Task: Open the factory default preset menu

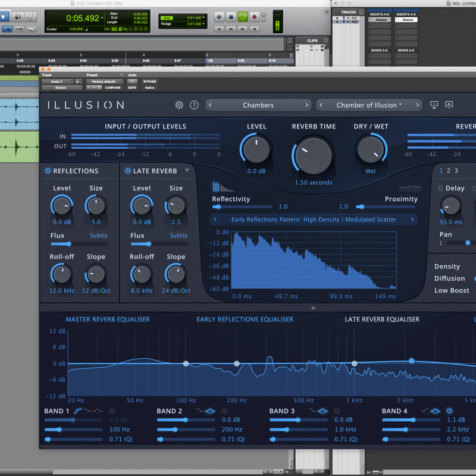Action: pyautogui.click(x=105, y=82)
